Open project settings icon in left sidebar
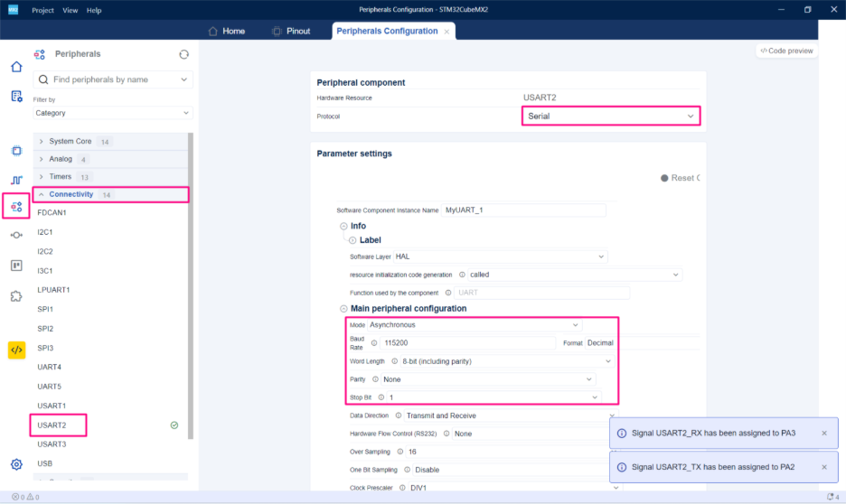The image size is (846, 504). (x=17, y=97)
